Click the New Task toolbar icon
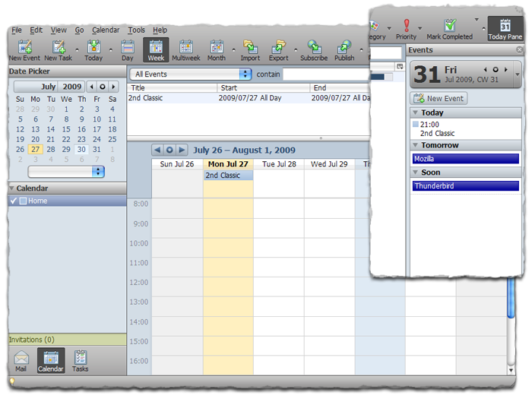This screenshot has height=399, width=532. [x=59, y=50]
